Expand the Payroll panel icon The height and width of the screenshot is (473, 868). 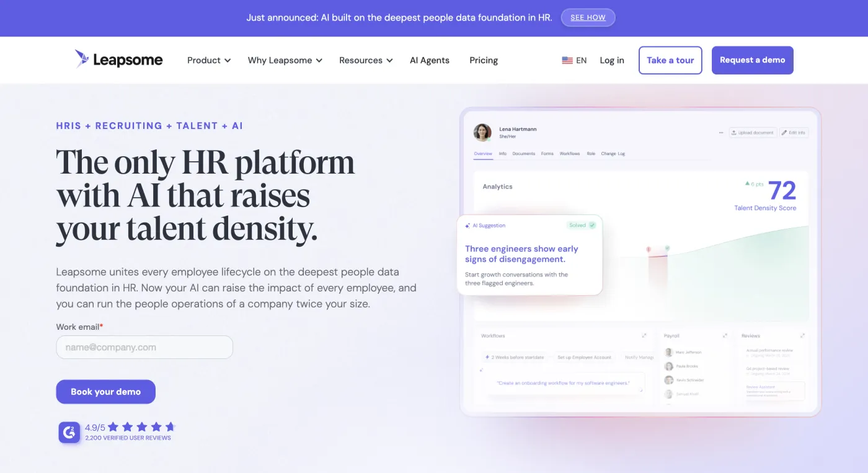click(x=725, y=335)
